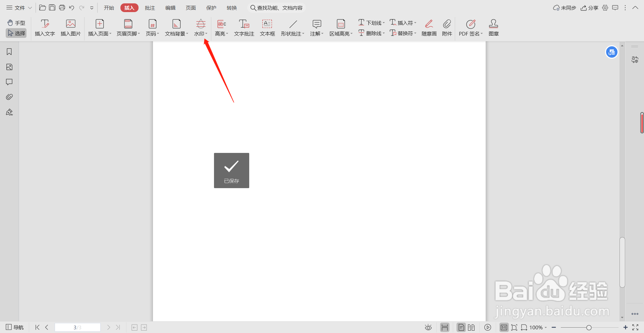
Task: Open the 页眉页脚 dropdown
Action: point(128,28)
